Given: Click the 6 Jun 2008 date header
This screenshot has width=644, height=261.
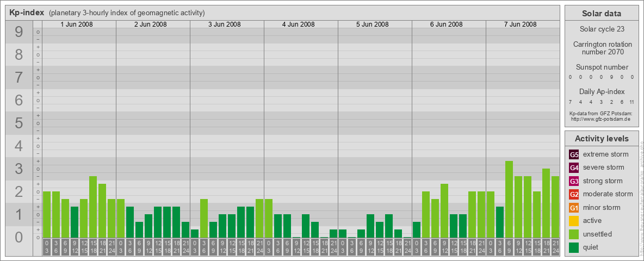Looking at the screenshot, I should click(447, 24).
